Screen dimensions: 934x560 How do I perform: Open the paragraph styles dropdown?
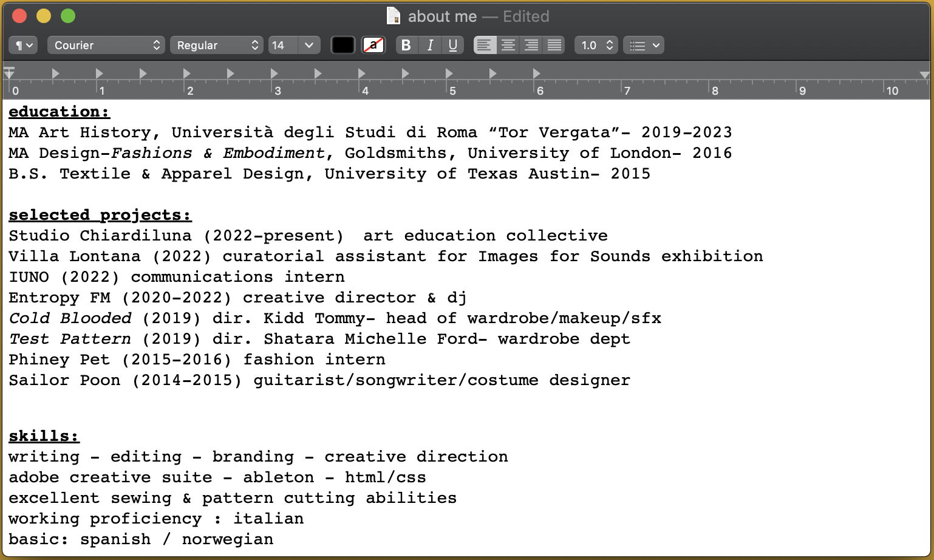tap(23, 45)
